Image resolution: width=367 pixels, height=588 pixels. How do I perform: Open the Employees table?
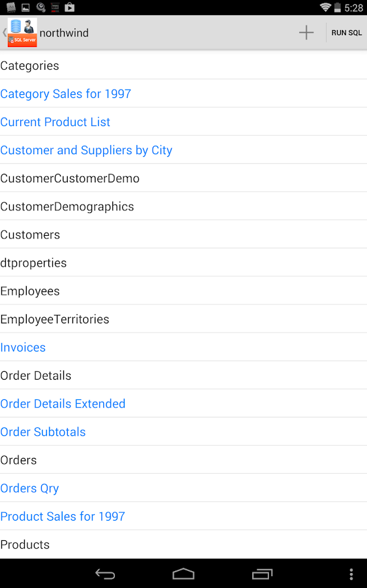click(x=183, y=291)
